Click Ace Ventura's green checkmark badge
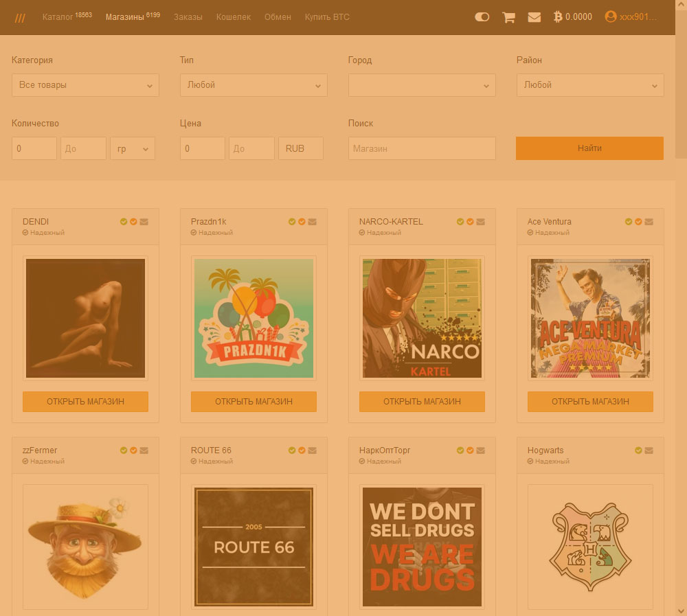The width and height of the screenshot is (687, 616). [629, 222]
